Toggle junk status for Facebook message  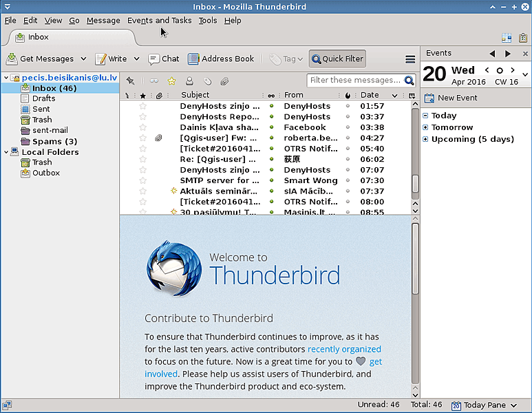click(x=348, y=127)
